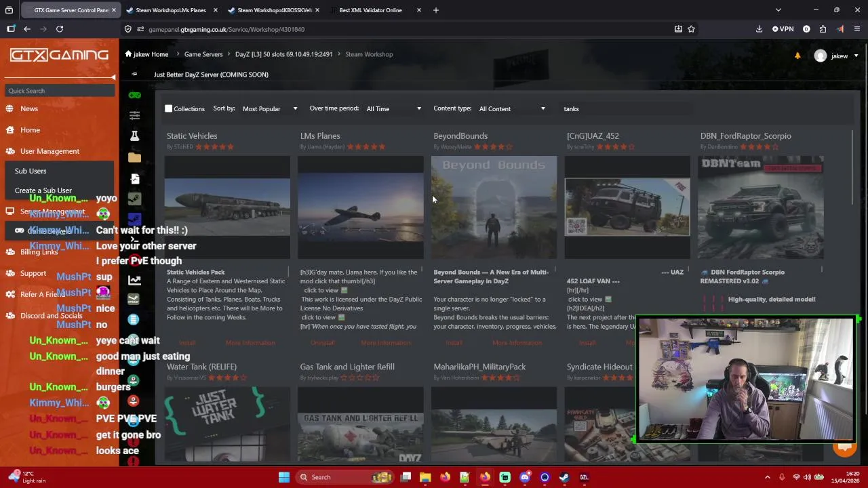Image resolution: width=868 pixels, height=488 pixels.
Task: Open Refer A Friend in sidebar
Action: [43, 294]
